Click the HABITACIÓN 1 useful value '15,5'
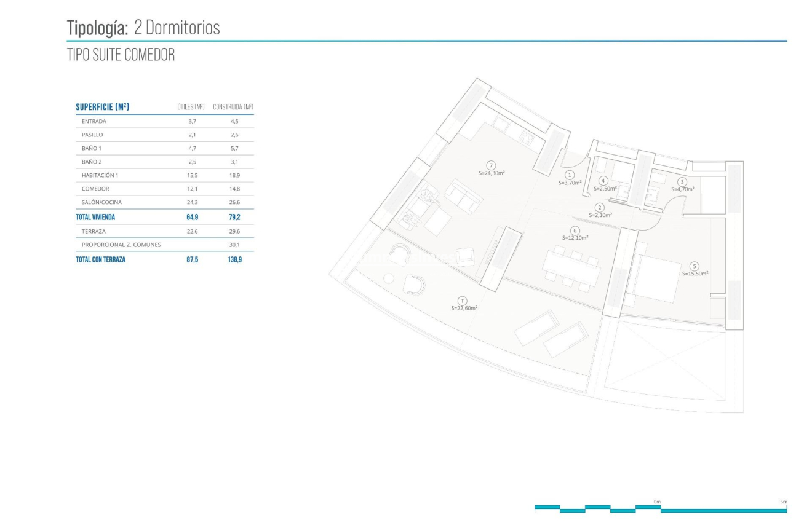The height and width of the screenshot is (528, 812). 192,175
